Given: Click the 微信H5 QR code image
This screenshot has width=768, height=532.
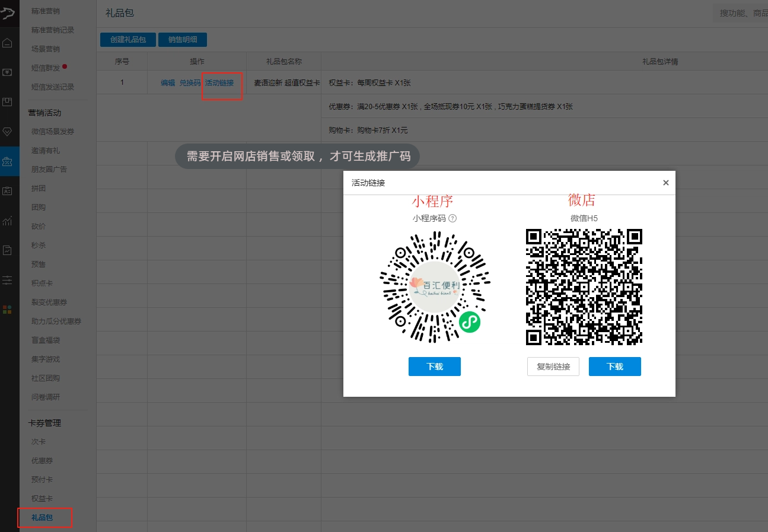Looking at the screenshot, I should 584,287.
